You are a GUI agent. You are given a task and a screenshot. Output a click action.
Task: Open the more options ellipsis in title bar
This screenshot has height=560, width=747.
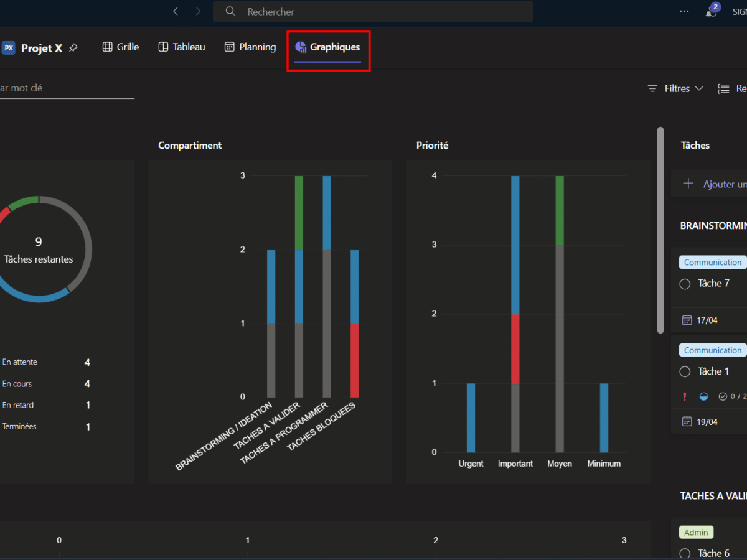click(684, 11)
